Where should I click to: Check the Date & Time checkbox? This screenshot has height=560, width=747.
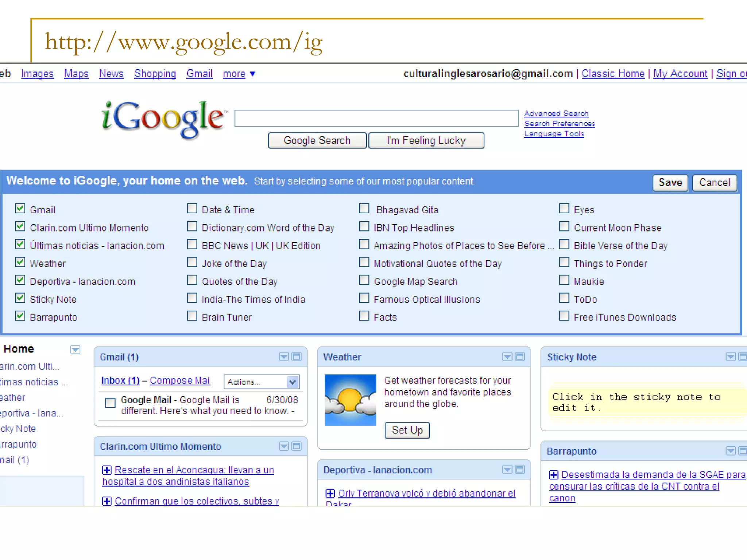(192, 209)
